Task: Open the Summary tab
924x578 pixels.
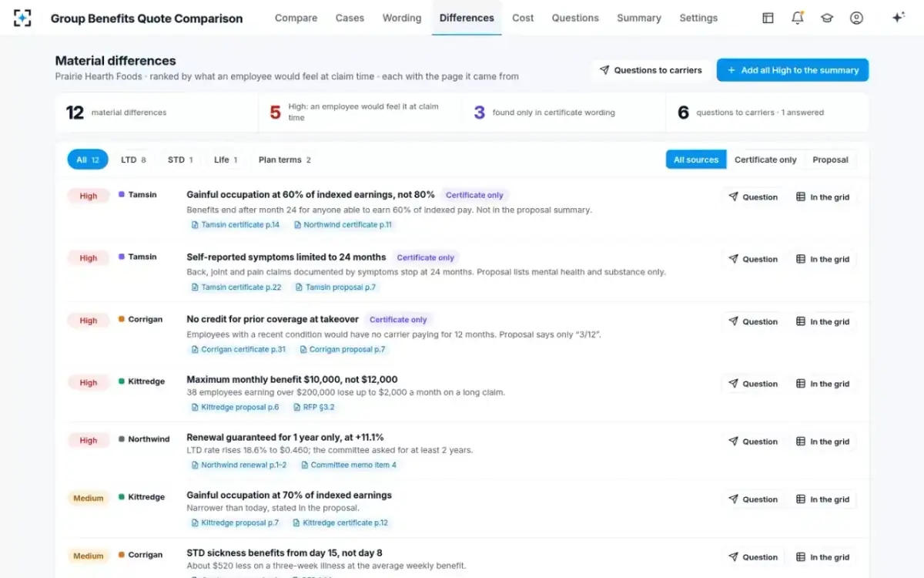Action: pos(639,18)
